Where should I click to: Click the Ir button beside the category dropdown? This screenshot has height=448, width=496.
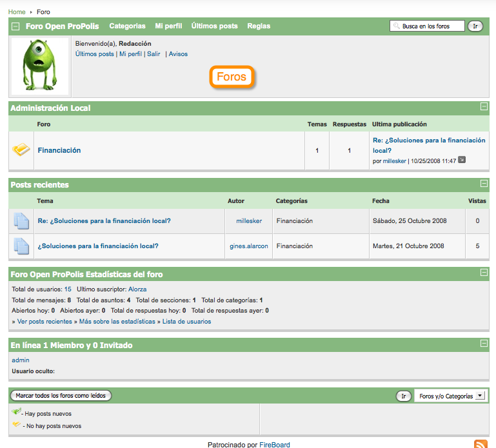(404, 396)
